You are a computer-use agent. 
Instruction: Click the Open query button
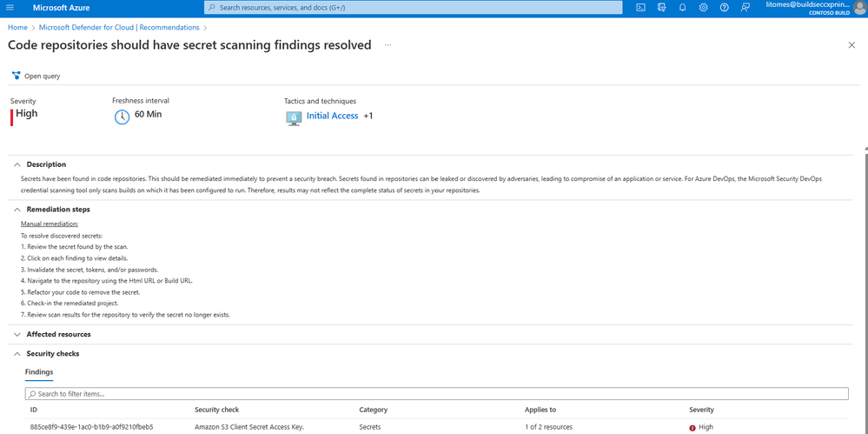tap(36, 76)
